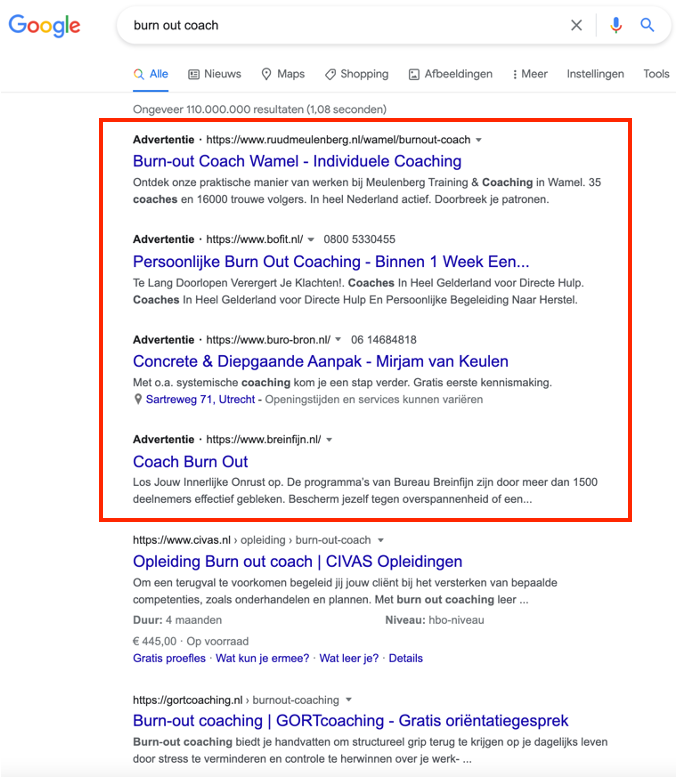Viewport: 676px width, 778px height.
Task: Click 'Niveau: hbo-niveau' text
Action: pos(435,620)
